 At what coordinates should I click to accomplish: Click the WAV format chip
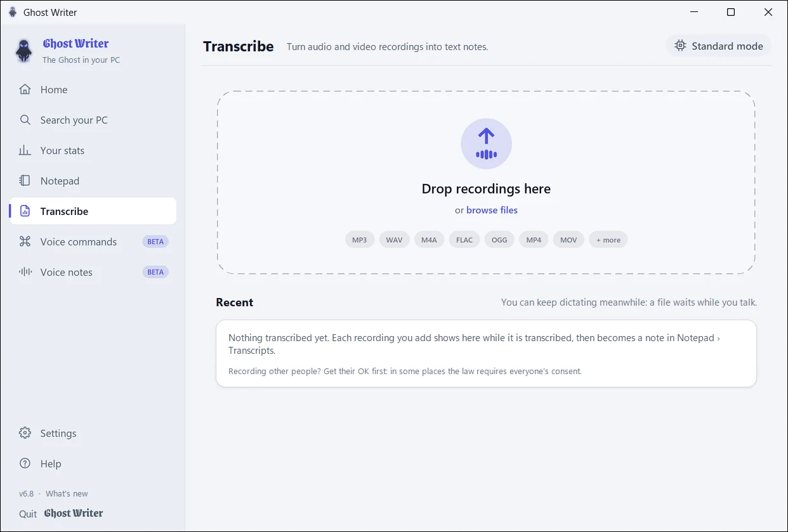click(x=394, y=240)
